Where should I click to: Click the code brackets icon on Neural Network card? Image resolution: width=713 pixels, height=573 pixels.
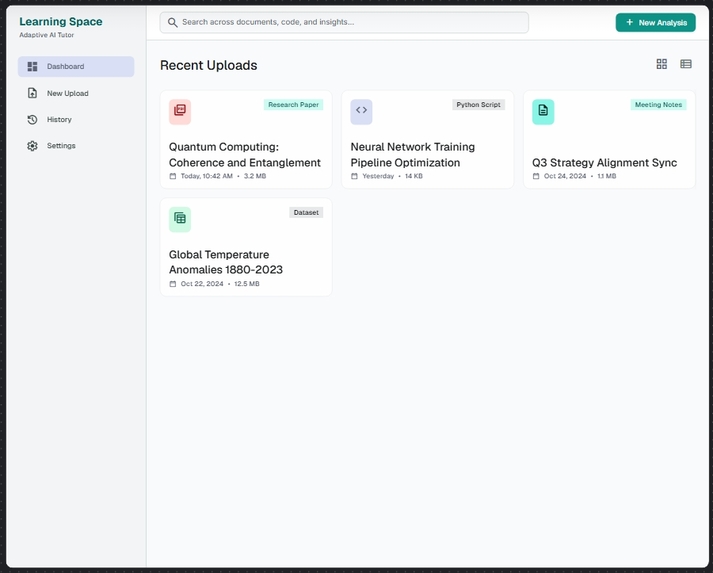coord(362,112)
